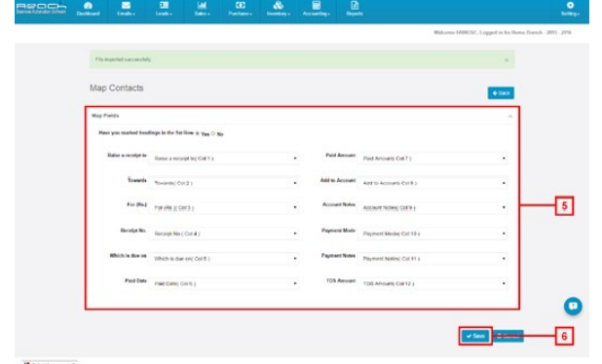Dismiss the file imported success alert

[507, 60]
